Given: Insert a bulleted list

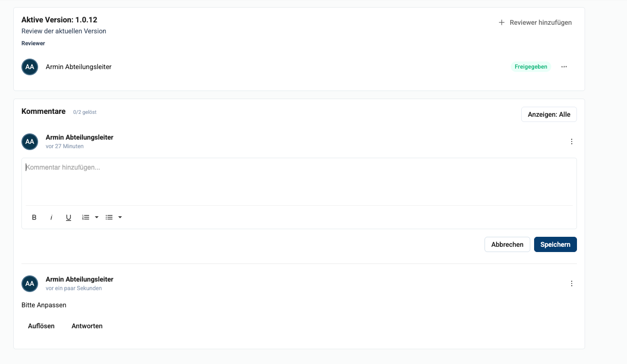Looking at the screenshot, I should [109, 217].
